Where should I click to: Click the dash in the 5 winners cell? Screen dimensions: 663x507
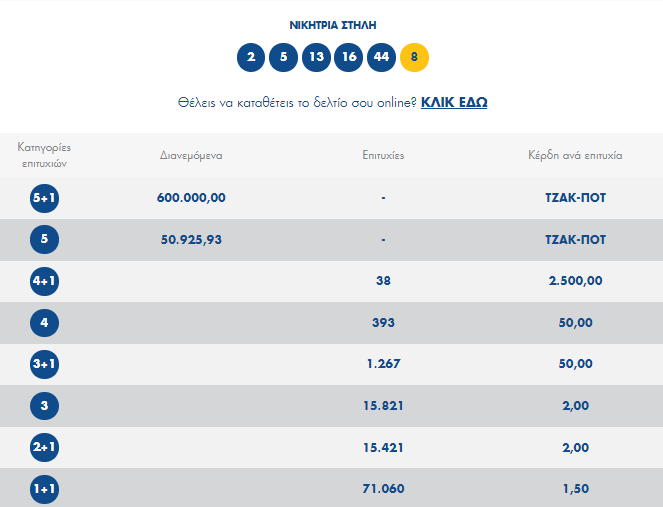click(x=383, y=240)
